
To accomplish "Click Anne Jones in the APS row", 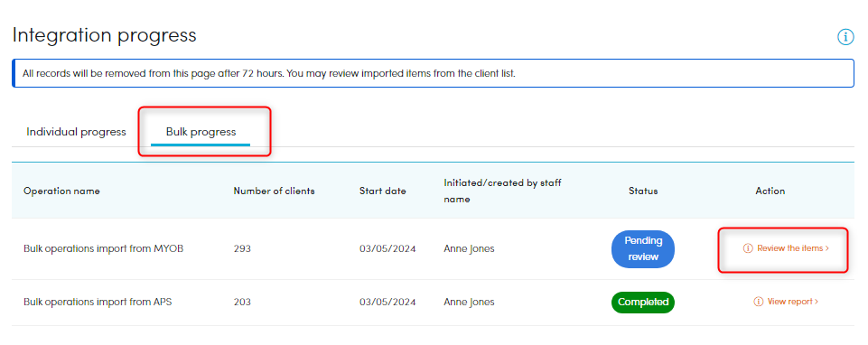I will [x=469, y=303].
